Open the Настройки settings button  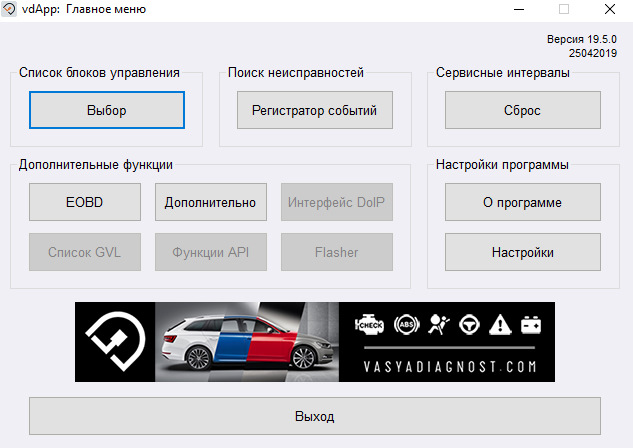click(x=522, y=252)
